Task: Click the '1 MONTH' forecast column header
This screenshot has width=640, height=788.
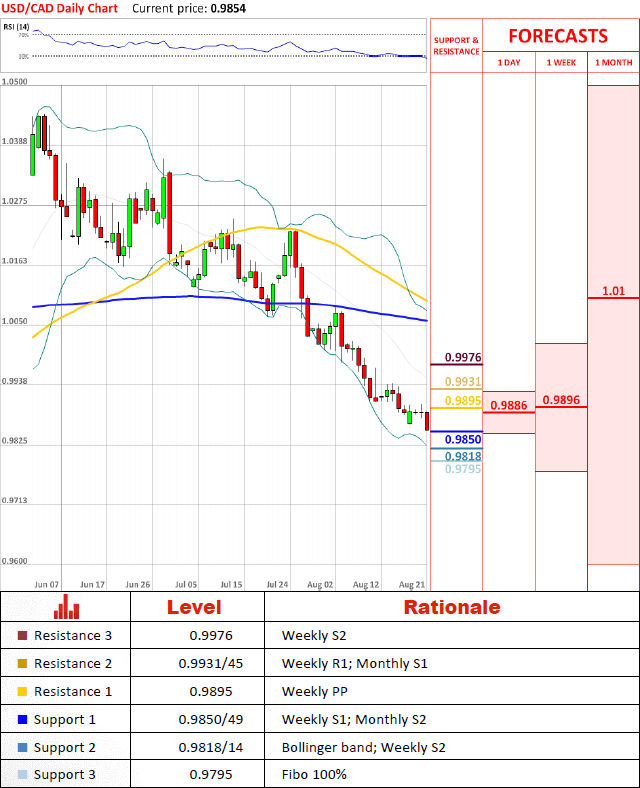Action: [x=613, y=63]
